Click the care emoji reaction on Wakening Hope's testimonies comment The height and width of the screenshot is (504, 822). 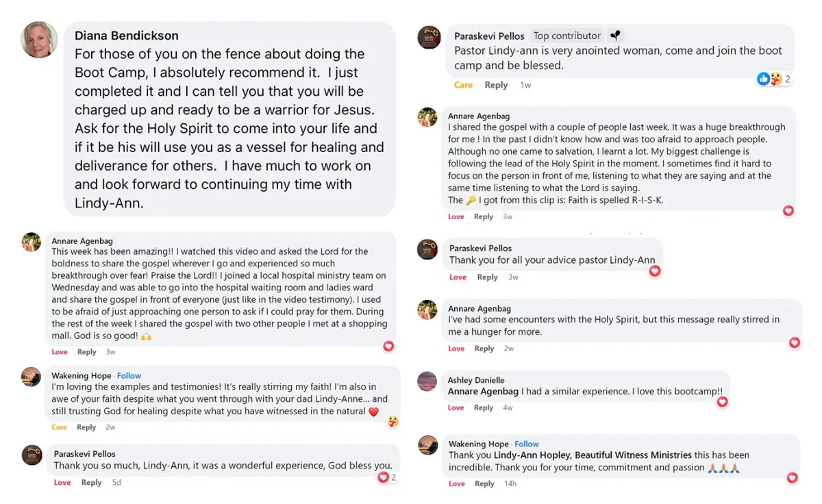393,421
